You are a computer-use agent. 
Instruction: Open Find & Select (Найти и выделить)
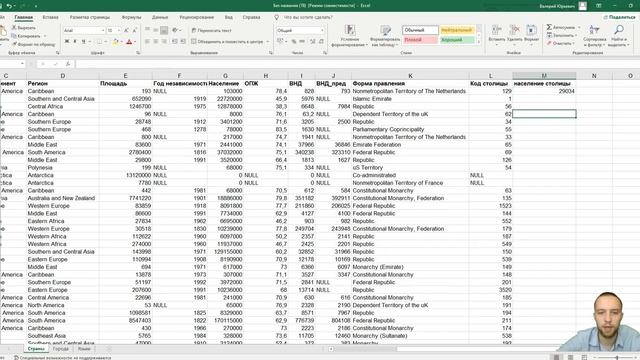[619, 36]
